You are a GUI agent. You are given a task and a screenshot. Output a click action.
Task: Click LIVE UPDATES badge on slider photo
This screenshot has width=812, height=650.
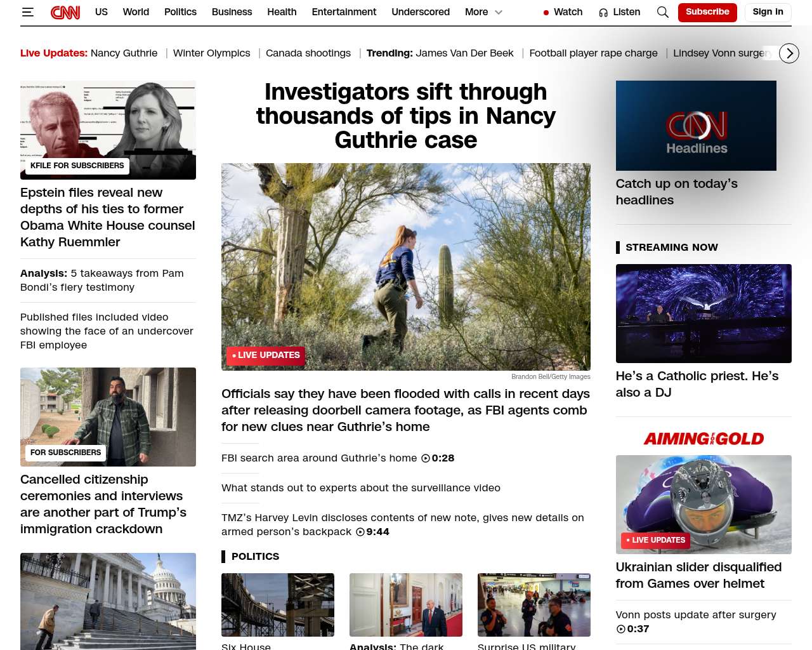[x=655, y=540]
